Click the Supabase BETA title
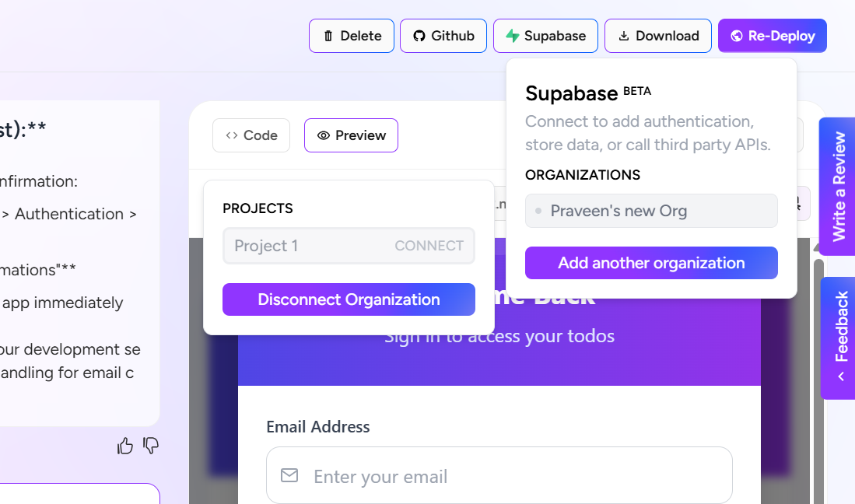855x504 pixels. [588, 93]
